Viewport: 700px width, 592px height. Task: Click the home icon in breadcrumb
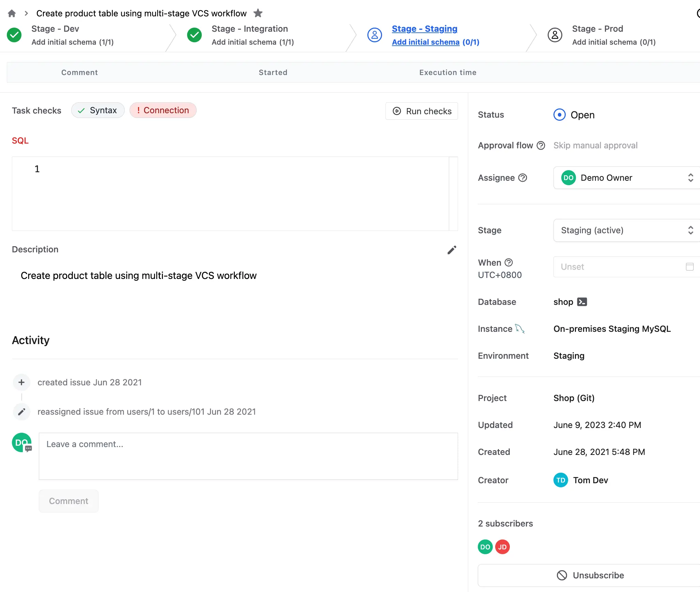click(x=12, y=13)
